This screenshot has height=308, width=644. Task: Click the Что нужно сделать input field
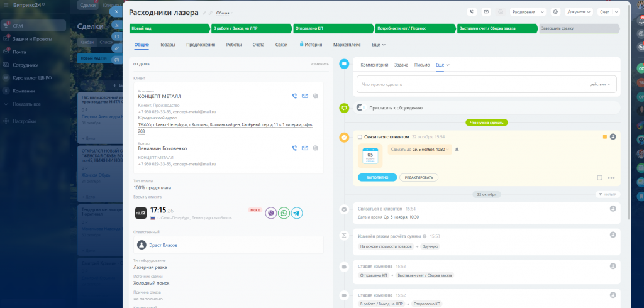486,84
